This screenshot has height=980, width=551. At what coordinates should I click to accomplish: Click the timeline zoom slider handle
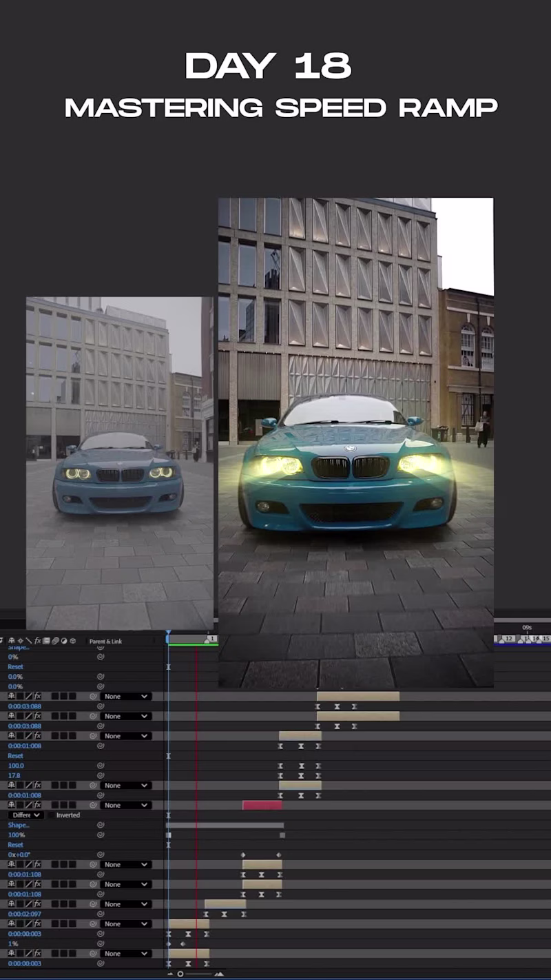point(180,974)
